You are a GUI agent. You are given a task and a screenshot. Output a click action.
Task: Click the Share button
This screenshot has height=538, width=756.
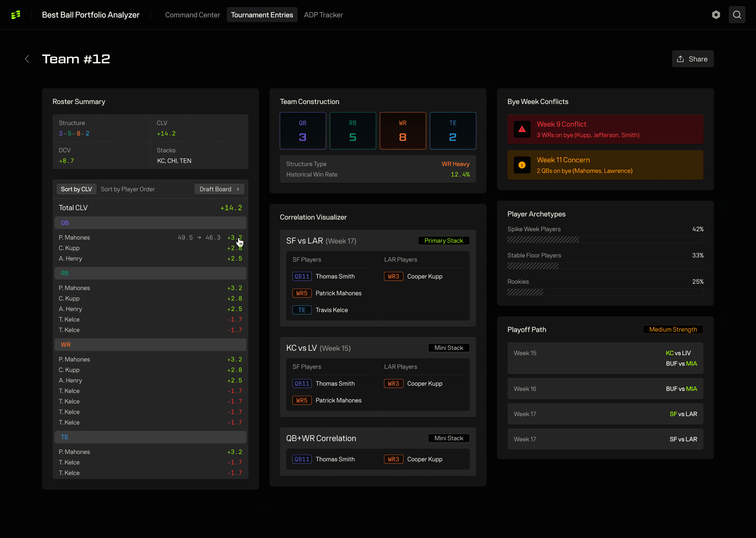[692, 59]
